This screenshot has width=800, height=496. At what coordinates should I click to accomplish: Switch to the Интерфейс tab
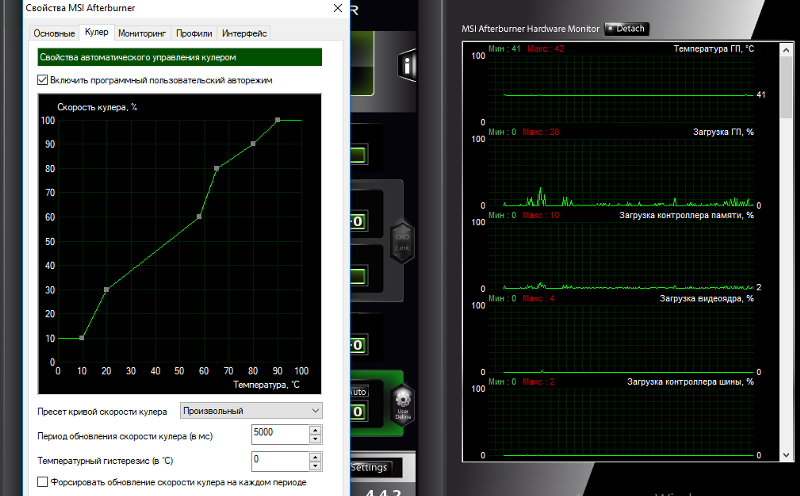pos(244,33)
